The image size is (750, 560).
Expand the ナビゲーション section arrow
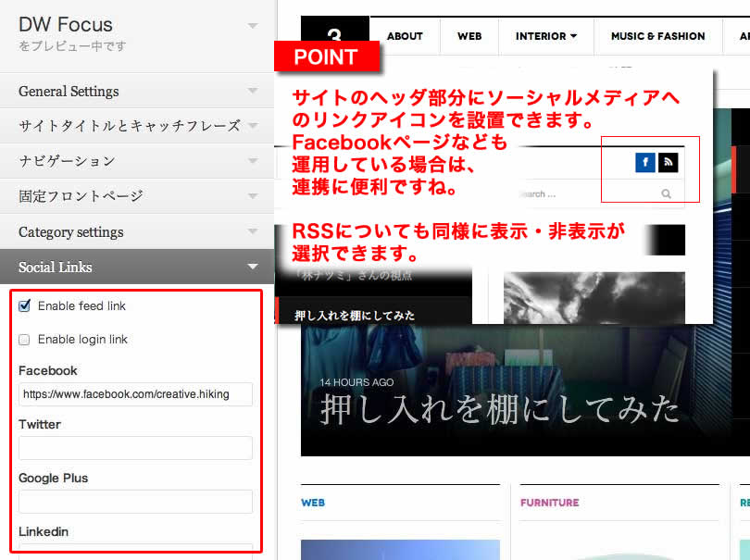(253, 161)
